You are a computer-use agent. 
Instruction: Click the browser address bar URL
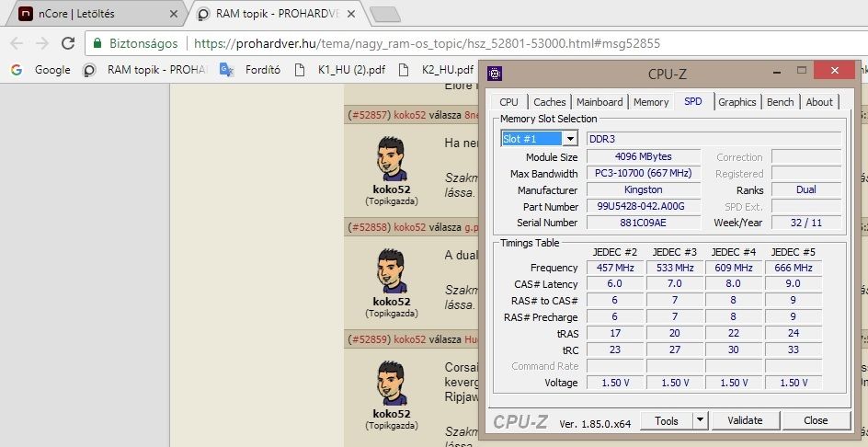[x=427, y=43]
